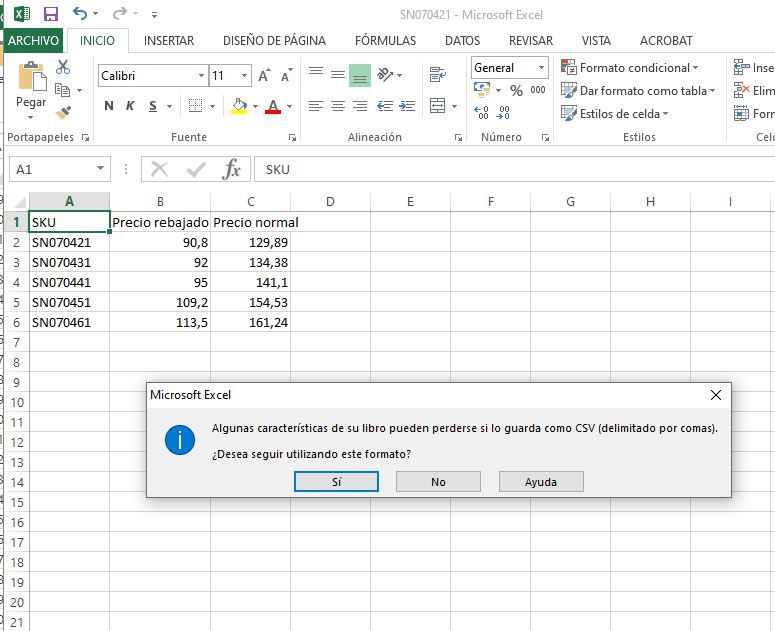Toggle underline S formatting
Viewport: 775px width, 631px height.
click(x=153, y=106)
